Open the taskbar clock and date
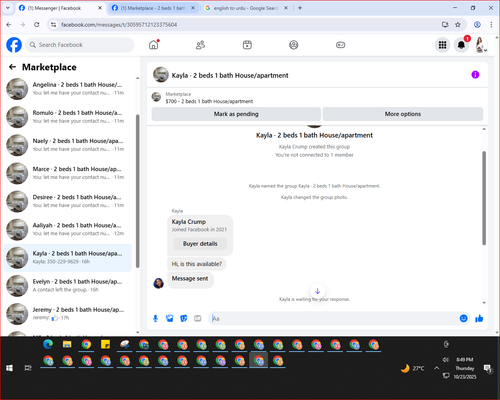The image size is (500, 400). click(465, 368)
